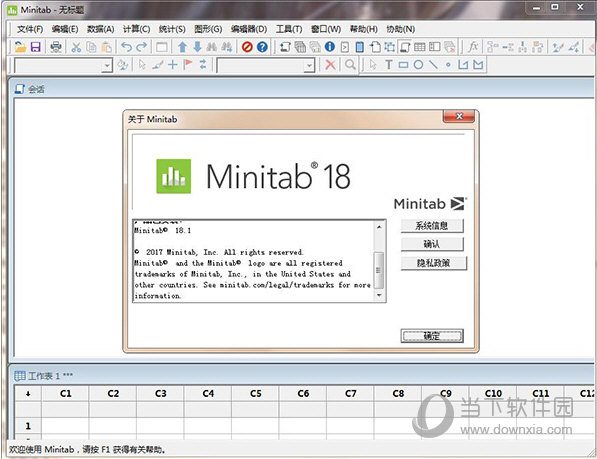Click the 确认 button in About dialog

[x=432, y=244]
